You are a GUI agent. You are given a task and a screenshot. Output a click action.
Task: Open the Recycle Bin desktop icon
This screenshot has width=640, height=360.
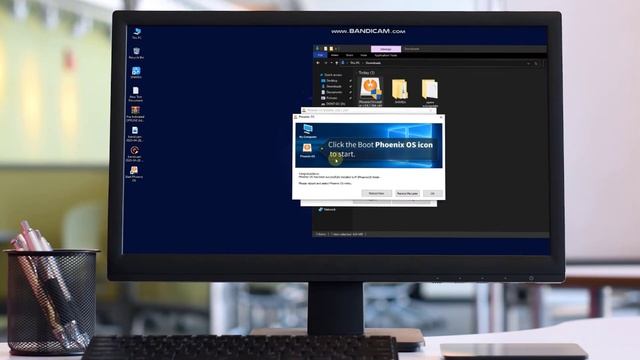click(x=136, y=53)
